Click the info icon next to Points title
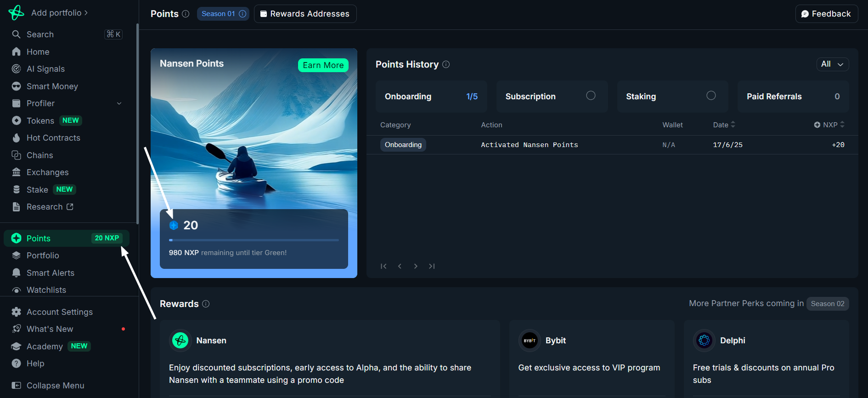This screenshot has width=868, height=398. click(186, 14)
